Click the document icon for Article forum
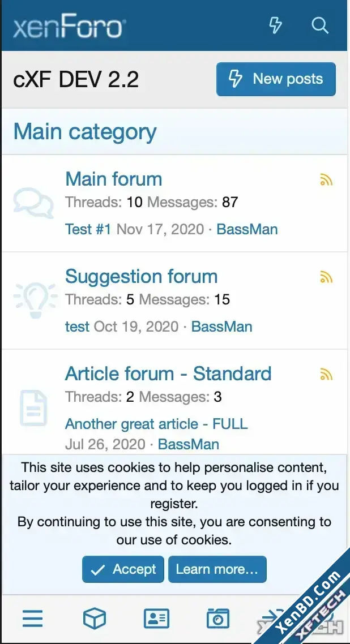Viewport: 350px width, 644px height. coord(33,408)
